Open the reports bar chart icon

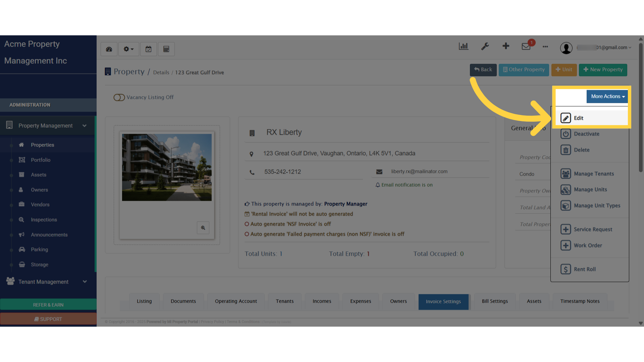[464, 46]
